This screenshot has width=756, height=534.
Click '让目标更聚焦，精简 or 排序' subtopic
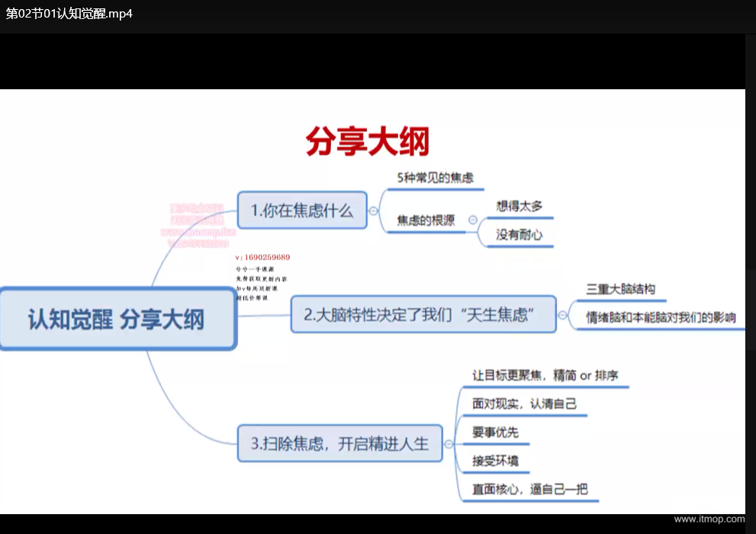point(545,375)
